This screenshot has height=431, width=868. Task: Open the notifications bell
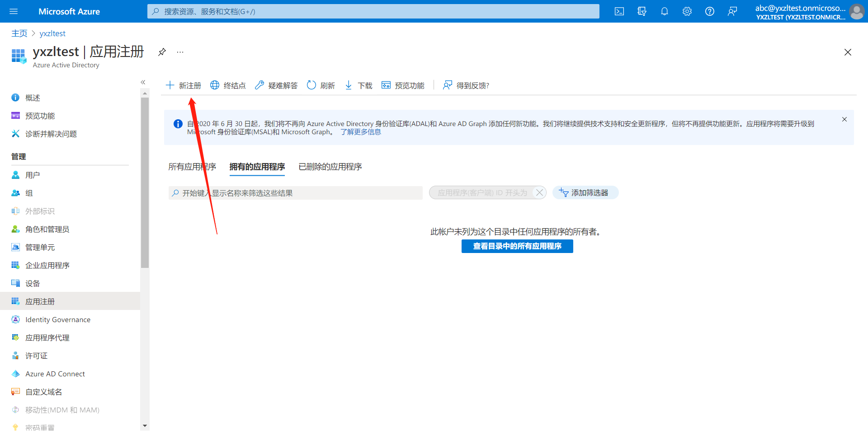coord(664,11)
